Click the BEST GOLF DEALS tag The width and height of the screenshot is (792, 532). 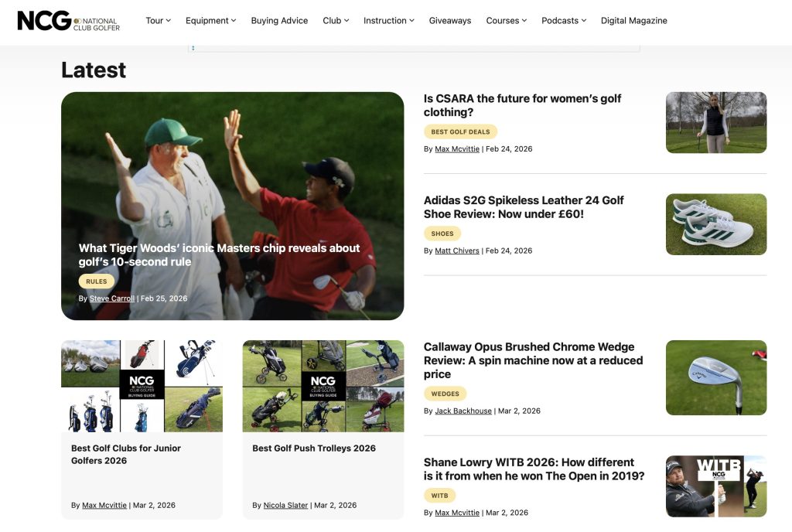pos(460,132)
